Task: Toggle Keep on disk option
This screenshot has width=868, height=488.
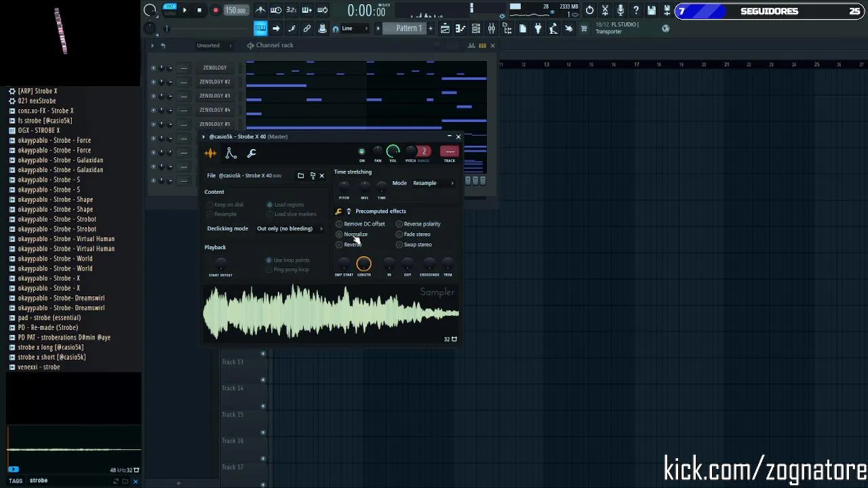Action: 225,205
